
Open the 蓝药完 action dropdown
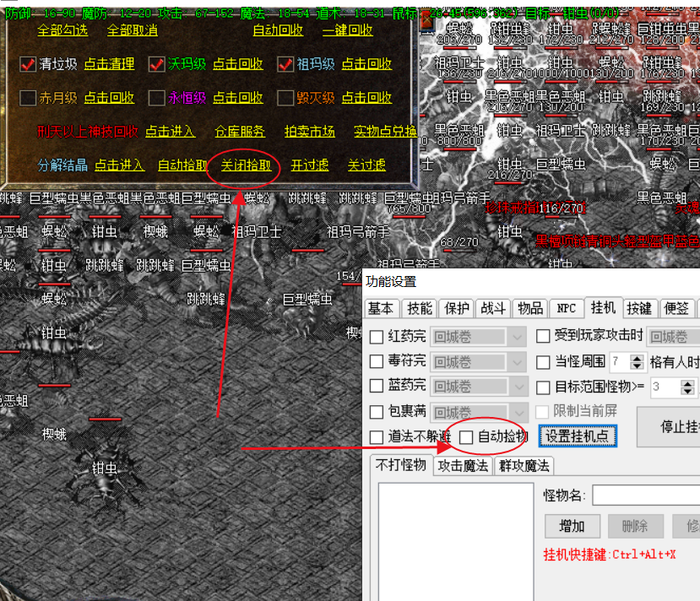tap(478, 387)
